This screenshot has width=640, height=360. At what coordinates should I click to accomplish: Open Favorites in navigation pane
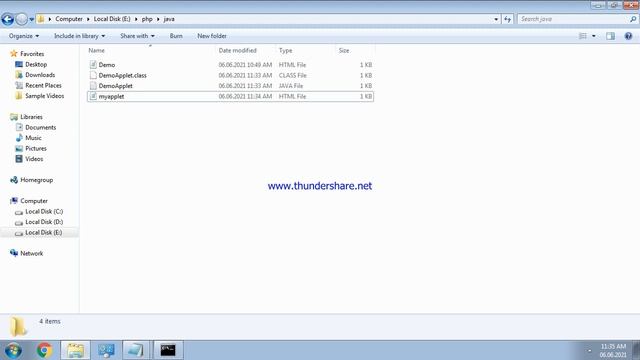[32, 54]
